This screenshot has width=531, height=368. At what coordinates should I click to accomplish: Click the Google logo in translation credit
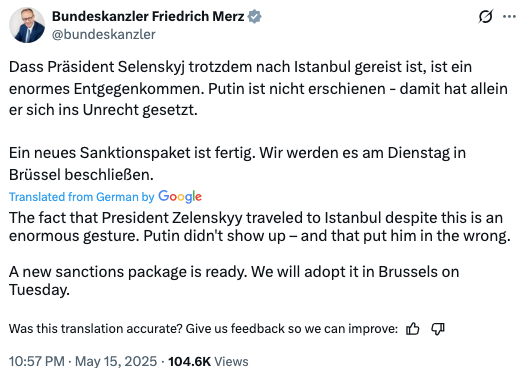coord(180,196)
